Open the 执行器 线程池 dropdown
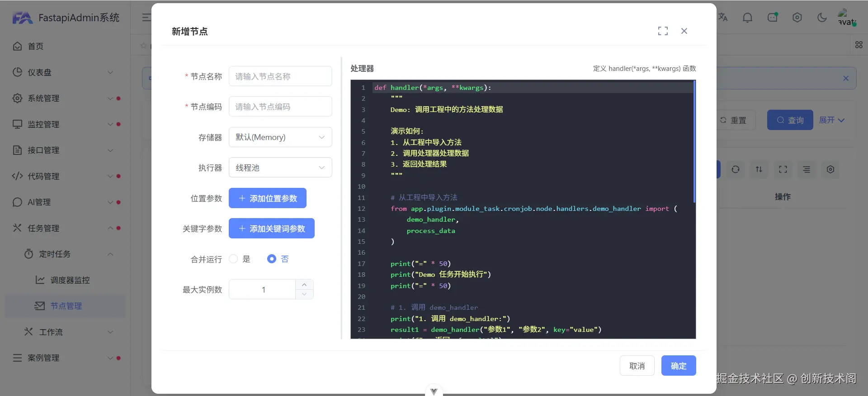868x396 pixels. 280,168
